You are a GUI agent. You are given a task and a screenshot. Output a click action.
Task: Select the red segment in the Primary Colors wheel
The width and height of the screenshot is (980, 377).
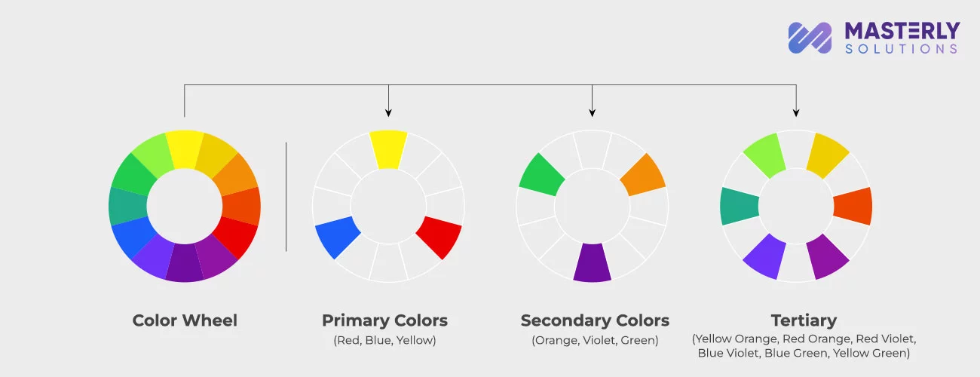439,237
